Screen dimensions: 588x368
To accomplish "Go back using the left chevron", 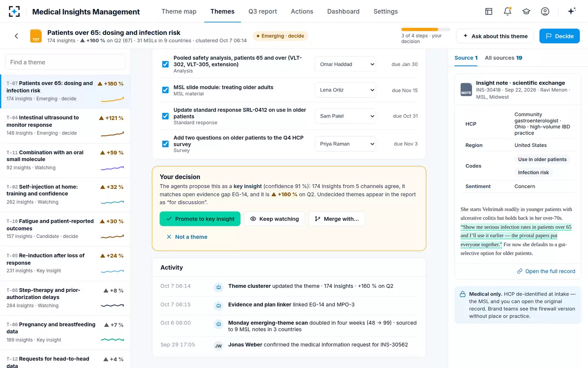I will pos(16,36).
